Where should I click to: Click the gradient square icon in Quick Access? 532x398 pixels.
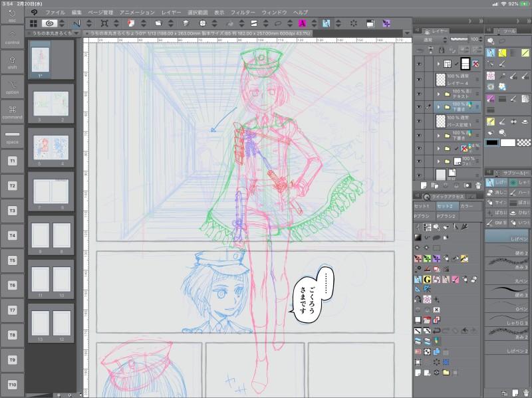click(418, 238)
